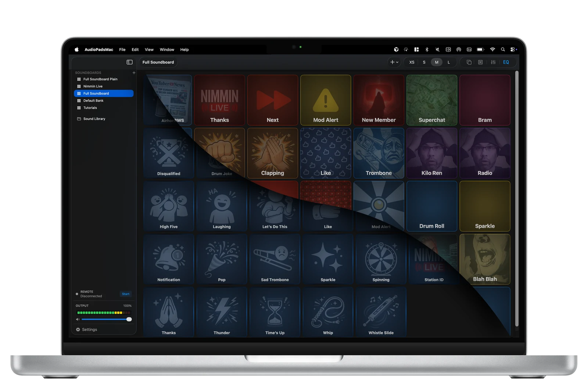
Task: Click the Wi-Fi status icon
Action: [x=492, y=49]
